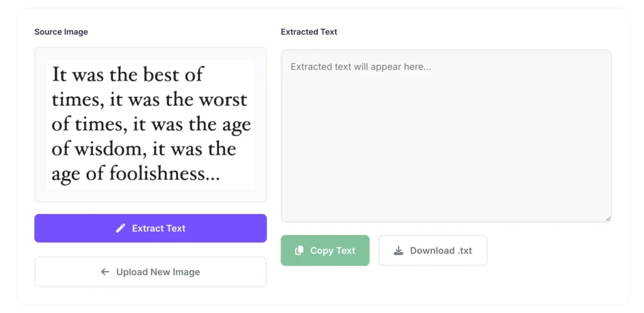Click the 'Extracted Text' heading label
The image size is (644, 313).
(x=309, y=32)
